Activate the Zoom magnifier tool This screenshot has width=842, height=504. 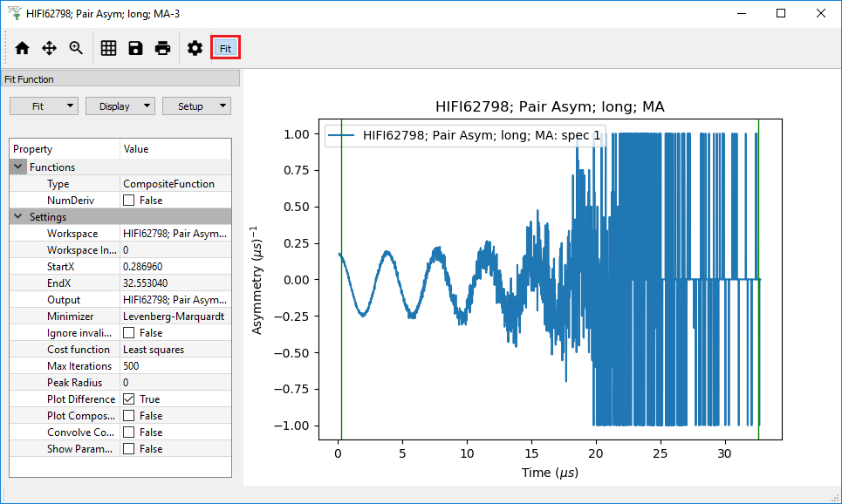coord(76,49)
